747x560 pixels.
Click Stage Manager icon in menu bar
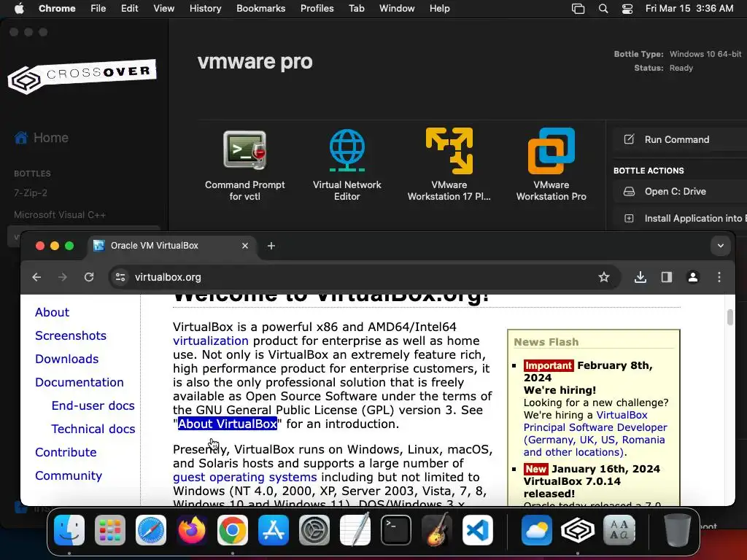point(578,9)
